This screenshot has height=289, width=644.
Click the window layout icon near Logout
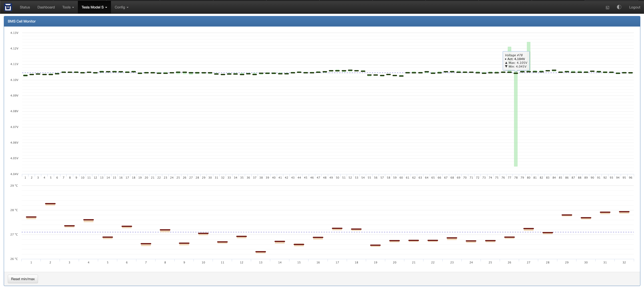point(607,8)
